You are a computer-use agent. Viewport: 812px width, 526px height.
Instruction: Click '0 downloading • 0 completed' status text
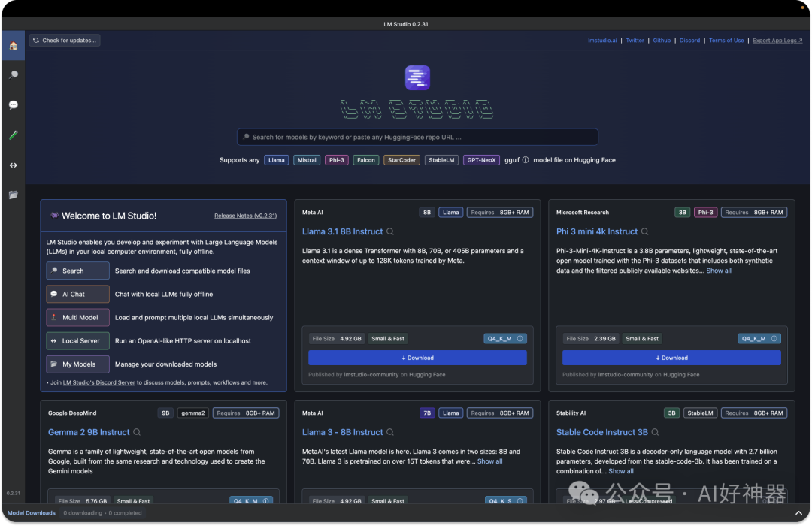(102, 513)
